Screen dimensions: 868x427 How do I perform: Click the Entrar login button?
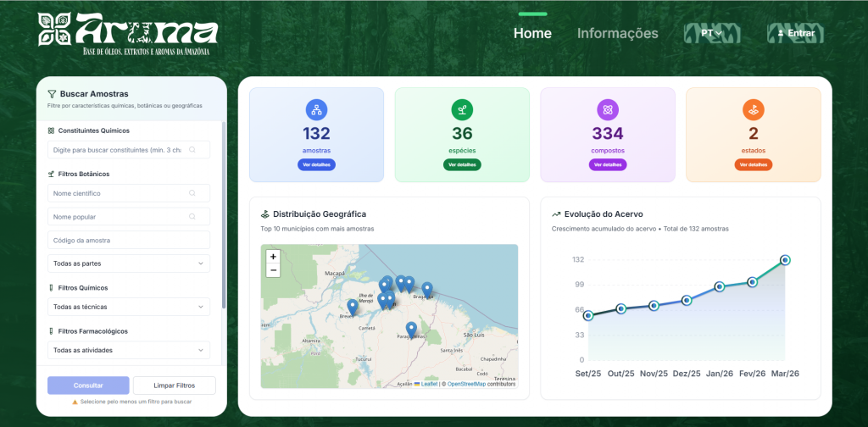(x=796, y=34)
